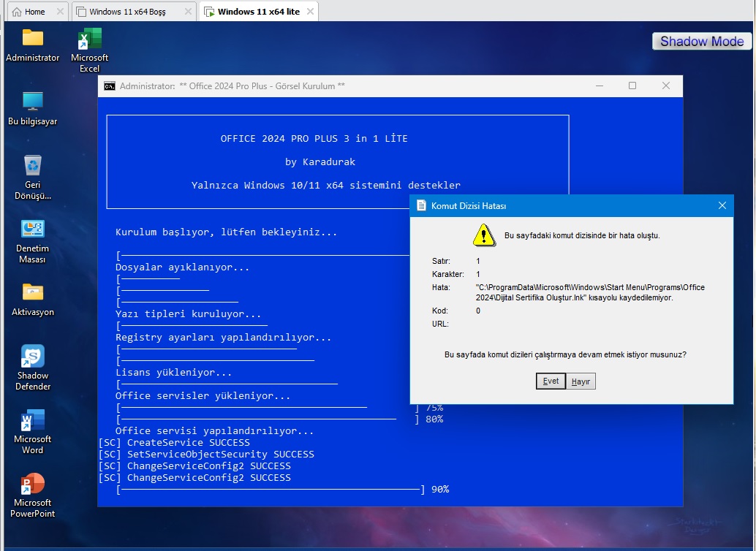Close the Home tab
Screen dimensions: 756x551
(60, 11)
